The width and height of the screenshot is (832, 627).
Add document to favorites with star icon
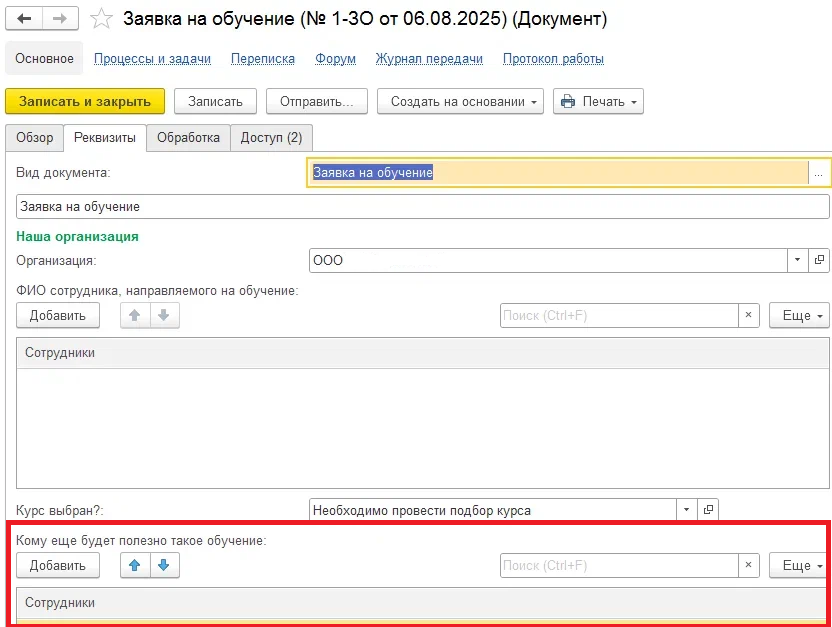101,19
